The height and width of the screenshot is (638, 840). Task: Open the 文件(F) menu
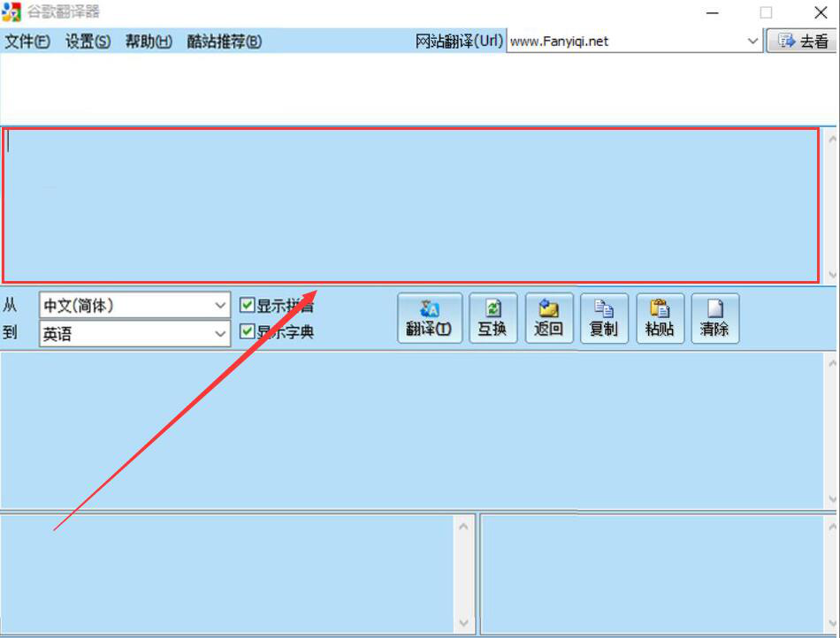pos(27,42)
